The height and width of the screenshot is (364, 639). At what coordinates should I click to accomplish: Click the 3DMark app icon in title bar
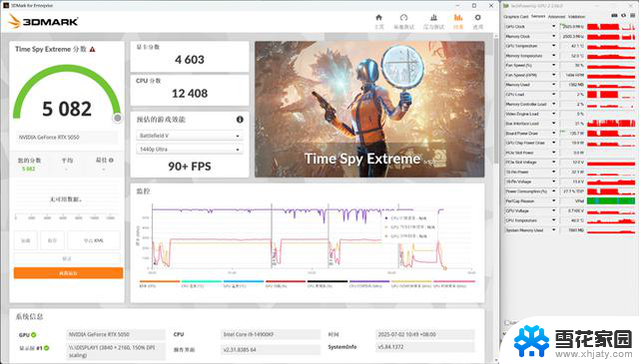6,6
